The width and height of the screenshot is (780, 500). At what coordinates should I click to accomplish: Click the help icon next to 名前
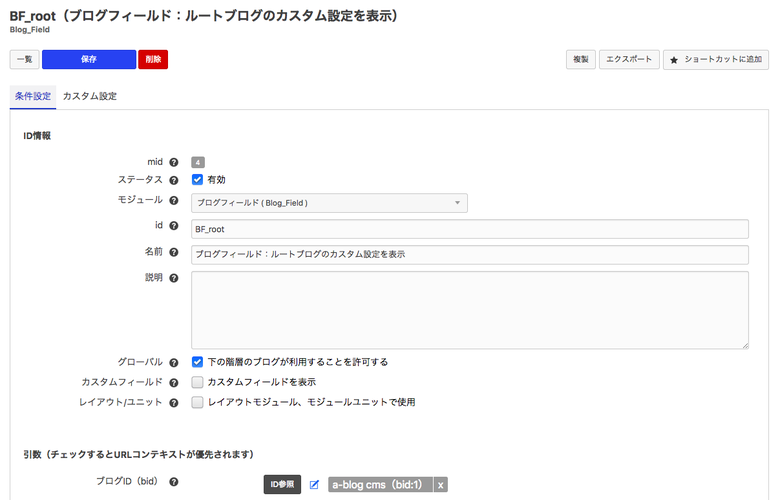tap(174, 253)
